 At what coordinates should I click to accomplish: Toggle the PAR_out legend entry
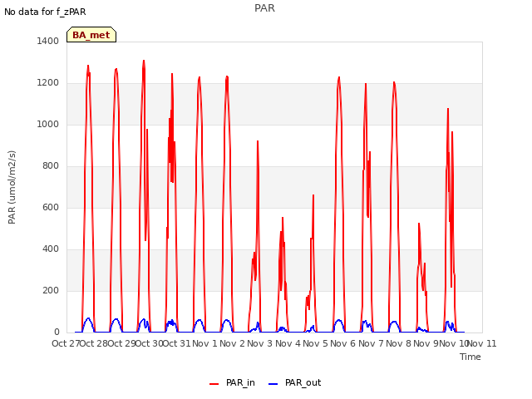tap(295, 382)
